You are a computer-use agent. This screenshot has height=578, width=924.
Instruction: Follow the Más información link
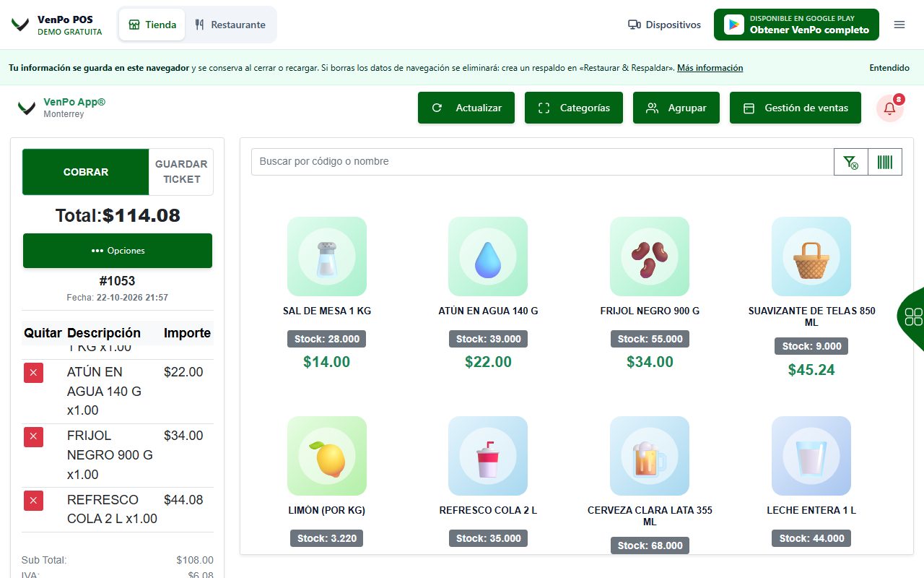[x=710, y=68]
